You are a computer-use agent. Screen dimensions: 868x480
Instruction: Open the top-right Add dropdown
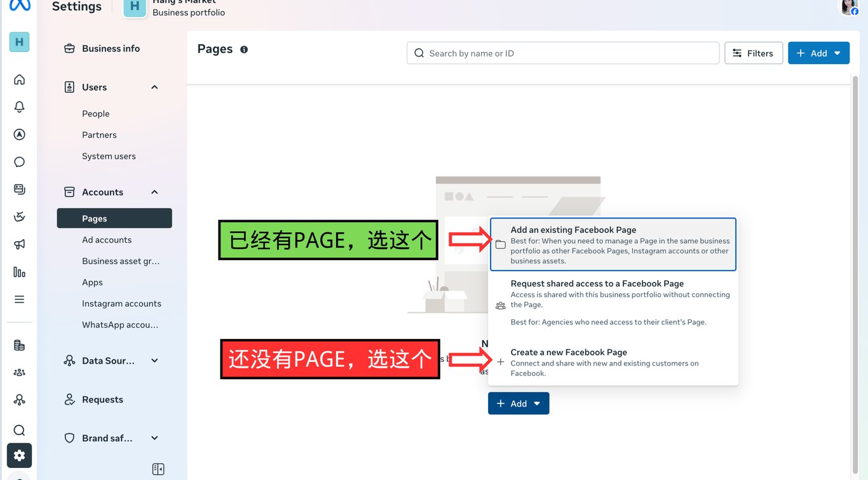pyautogui.click(x=819, y=53)
